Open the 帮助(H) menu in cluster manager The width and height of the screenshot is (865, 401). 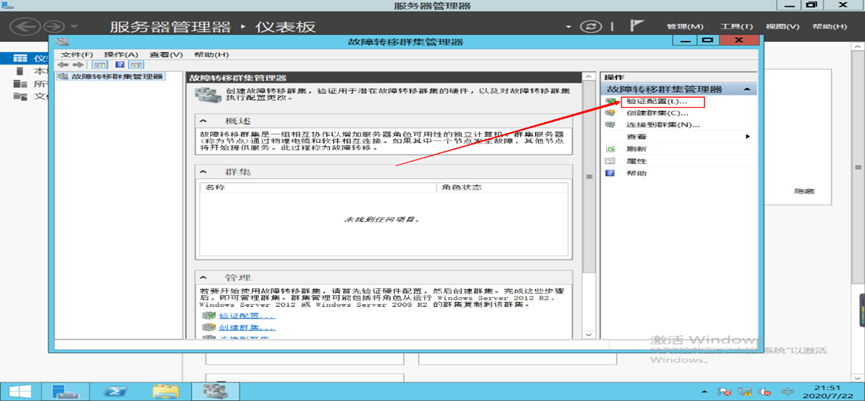point(211,55)
